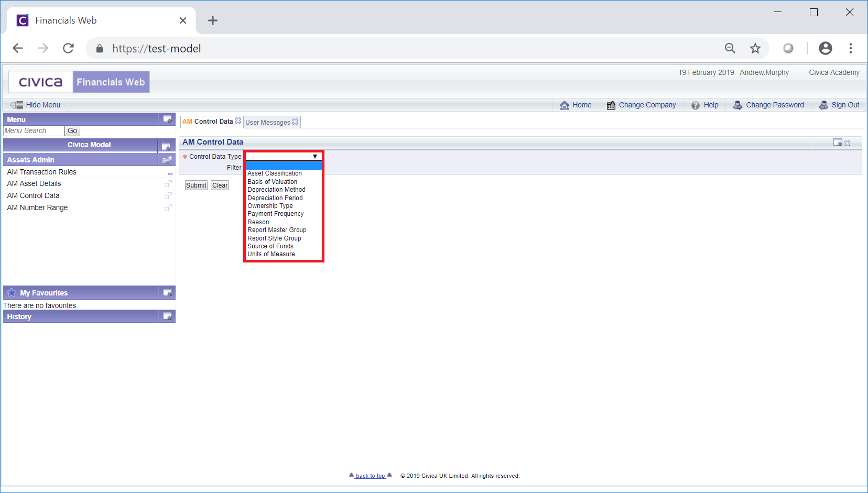Click the Go button
The height and width of the screenshot is (493, 868).
tap(72, 131)
